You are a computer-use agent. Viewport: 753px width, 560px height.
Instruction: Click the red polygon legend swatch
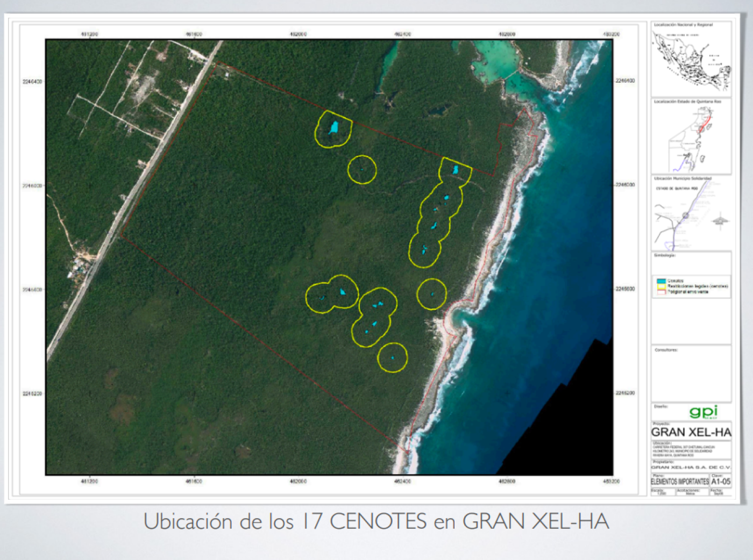pos(661,292)
